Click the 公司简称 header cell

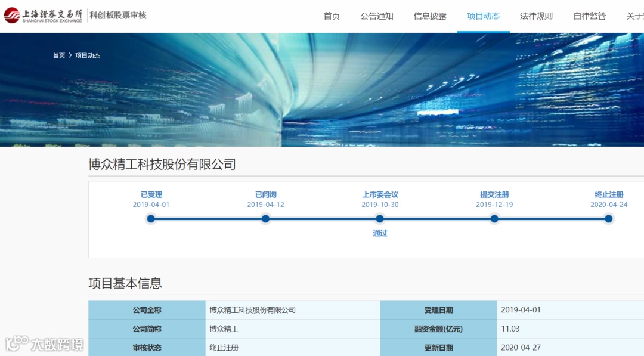pos(147,329)
